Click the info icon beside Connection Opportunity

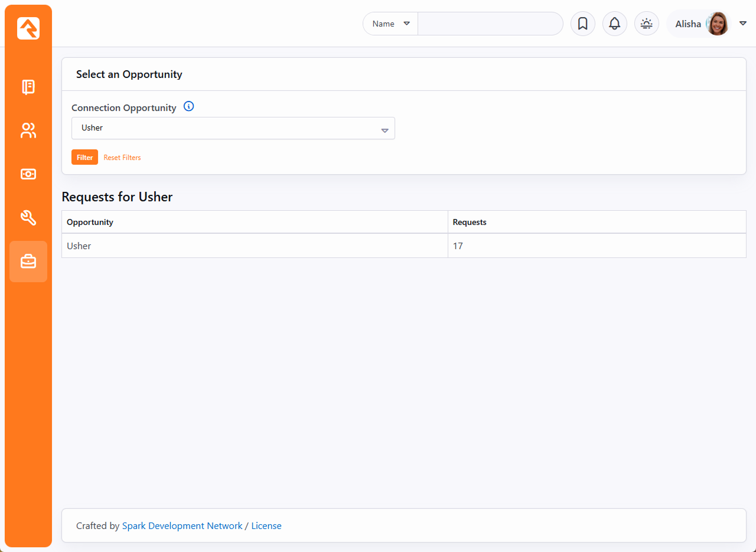pyautogui.click(x=188, y=107)
